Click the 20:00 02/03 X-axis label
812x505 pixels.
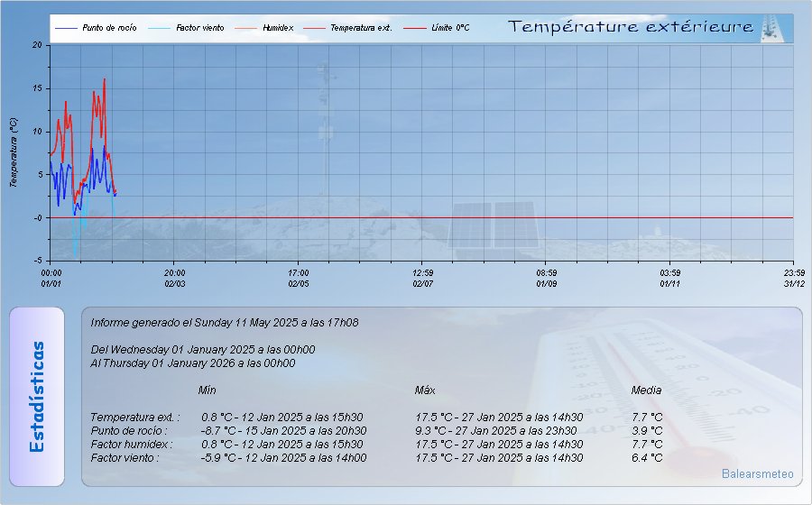click(x=175, y=278)
